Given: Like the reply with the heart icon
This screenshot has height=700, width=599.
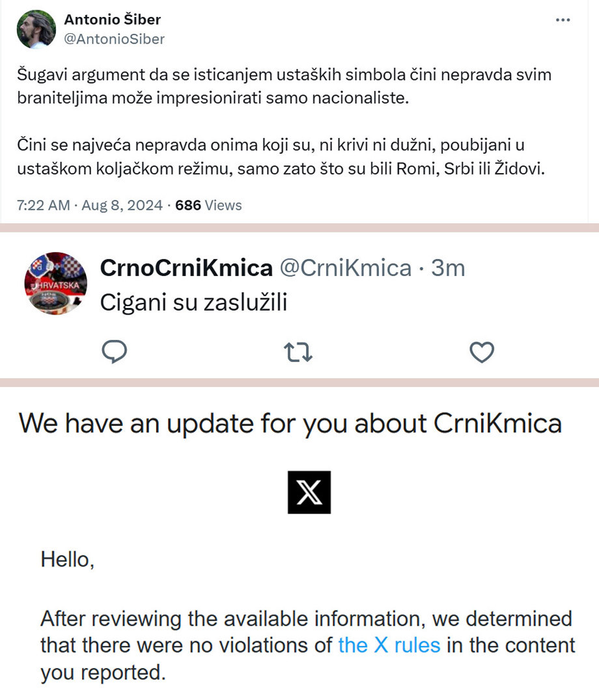Looking at the screenshot, I should 482,352.
